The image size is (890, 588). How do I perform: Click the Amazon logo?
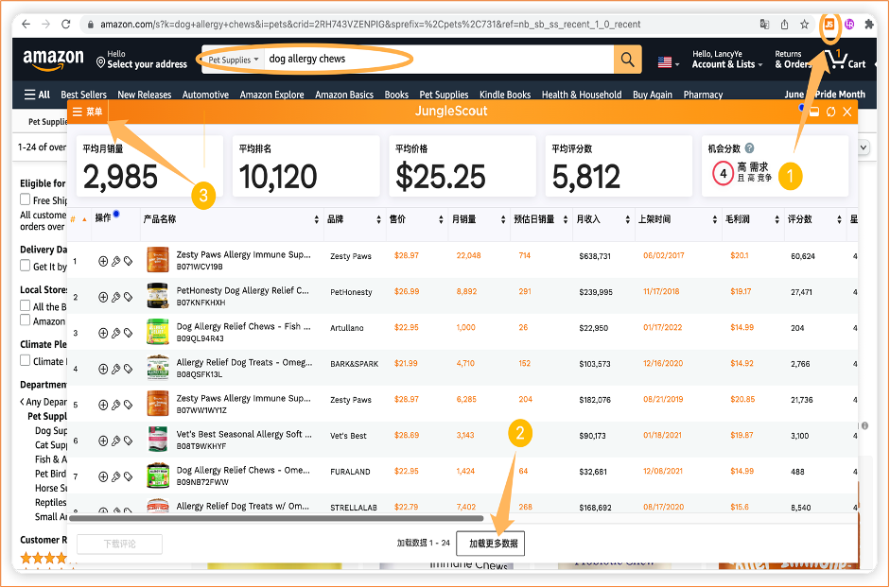pos(53,60)
